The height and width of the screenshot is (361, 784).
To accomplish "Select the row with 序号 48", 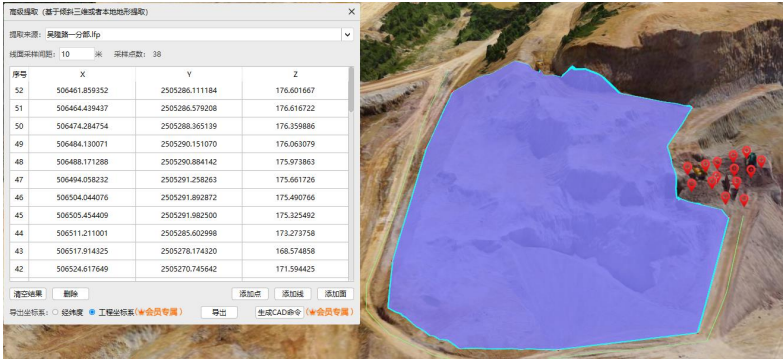I will [x=179, y=162].
